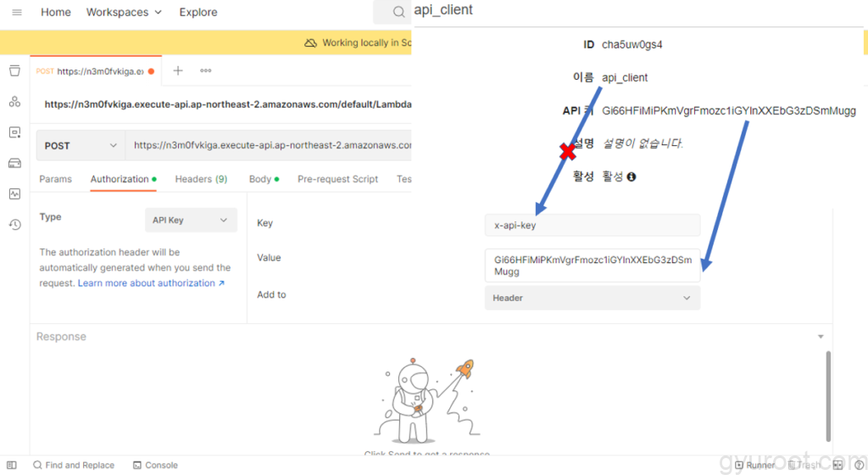This screenshot has height=475, width=868.
Task: Switch to the Headers (9) tab
Action: click(201, 179)
